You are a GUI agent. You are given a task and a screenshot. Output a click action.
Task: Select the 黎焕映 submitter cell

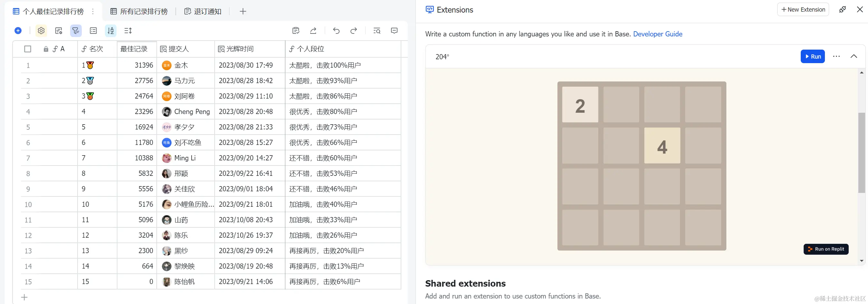click(x=186, y=266)
